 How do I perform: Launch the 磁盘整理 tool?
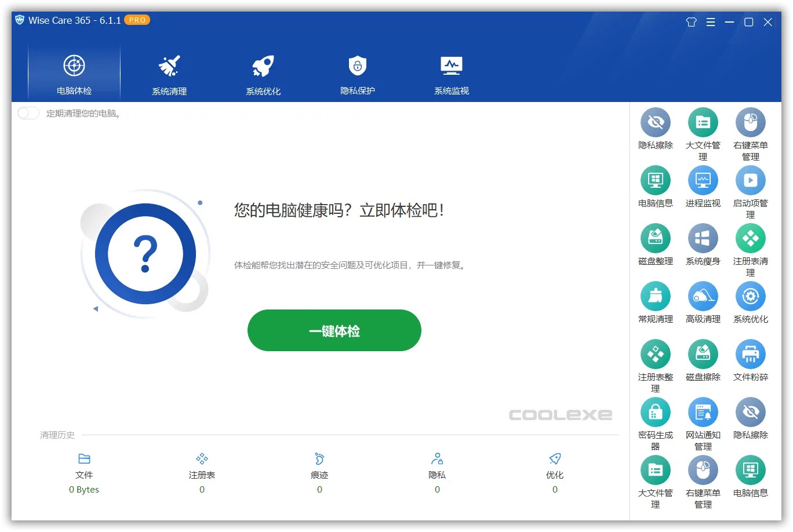tap(655, 239)
